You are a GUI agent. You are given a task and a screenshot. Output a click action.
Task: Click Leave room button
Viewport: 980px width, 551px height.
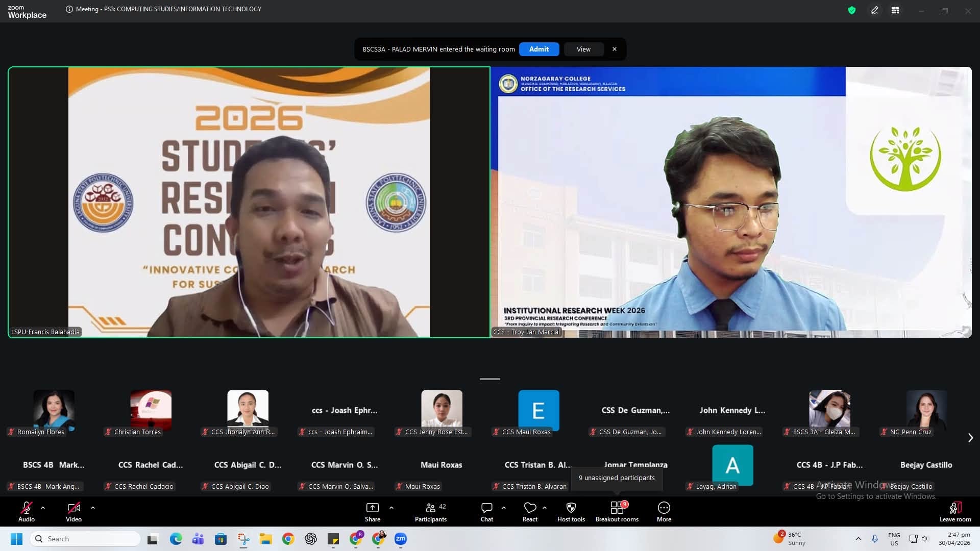pyautogui.click(x=955, y=512)
